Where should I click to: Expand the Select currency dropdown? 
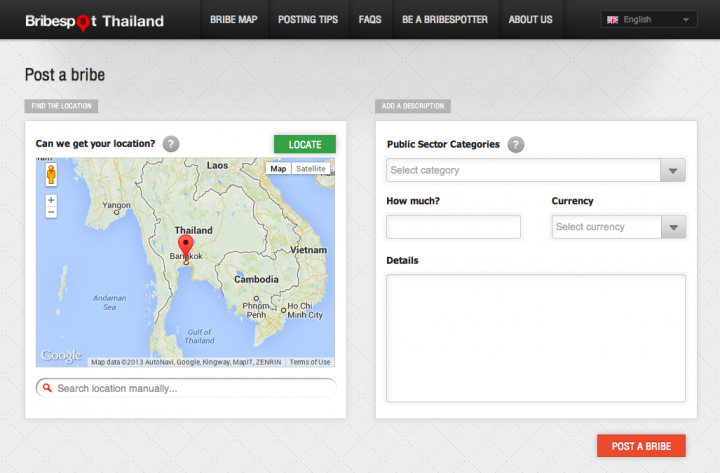[x=619, y=227]
